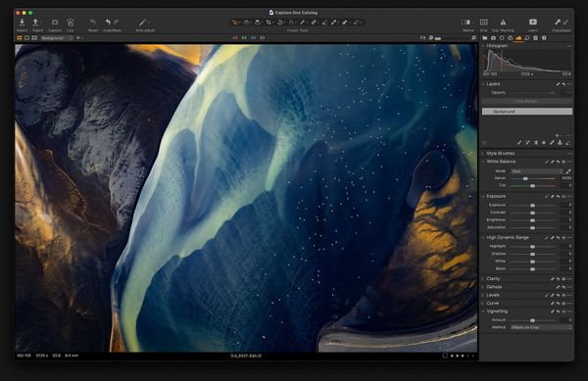Toggle the Grid overlay
588x381 pixels.
click(x=484, y=23)
